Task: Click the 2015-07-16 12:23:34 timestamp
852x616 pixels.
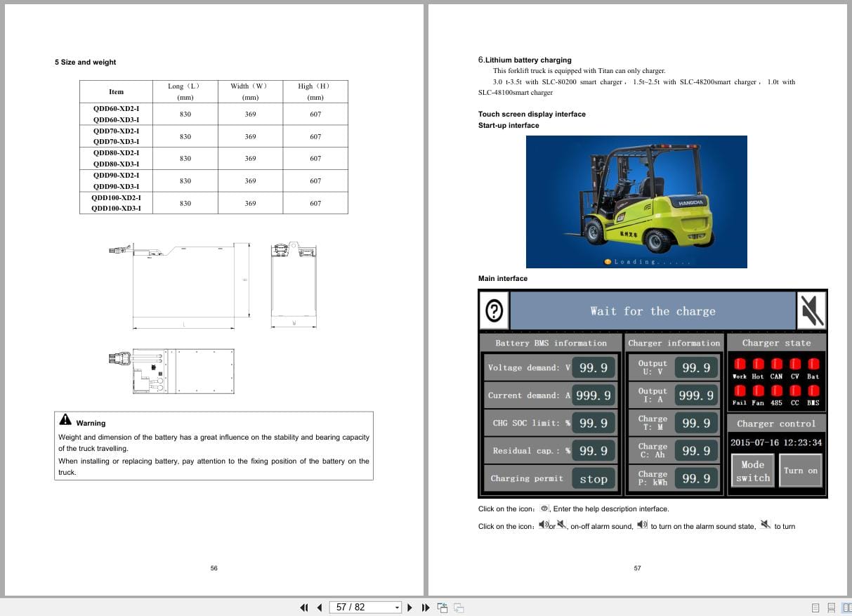Action: coord(776,443)
